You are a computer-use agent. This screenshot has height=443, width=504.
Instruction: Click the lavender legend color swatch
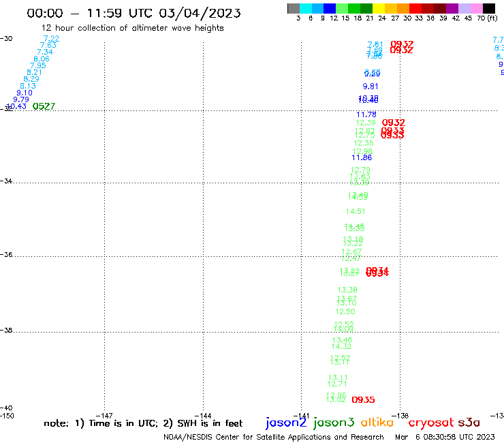coord(464,8)
